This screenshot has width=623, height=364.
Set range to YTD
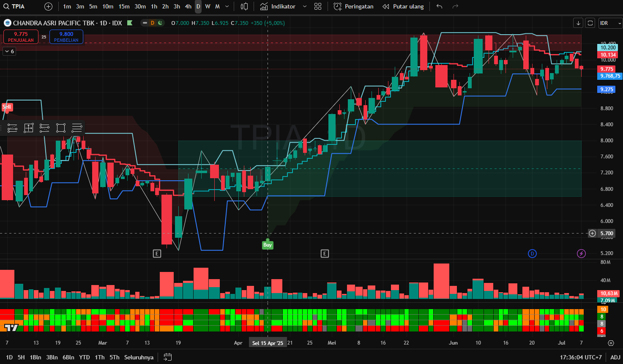coord(85,357)
